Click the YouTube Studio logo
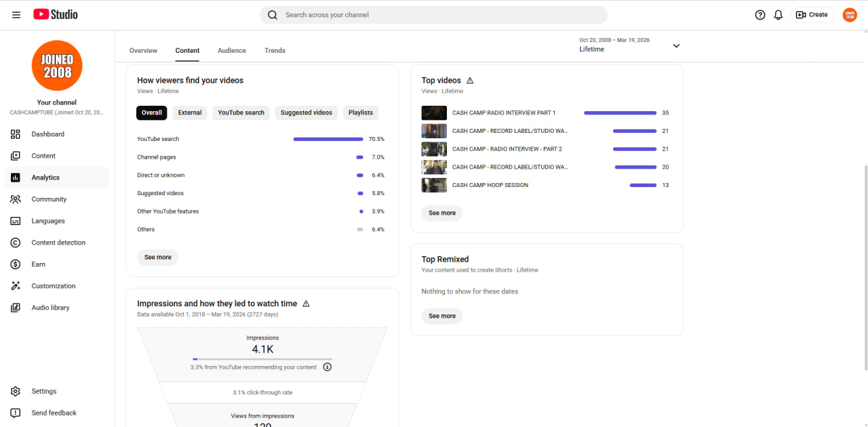The width and height of the screenshot is (868, 427). (56, 14)
